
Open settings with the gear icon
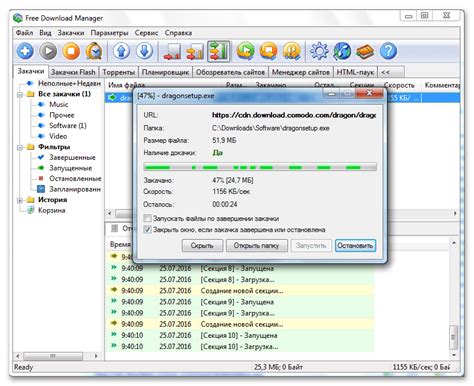(x=319, y=52)
